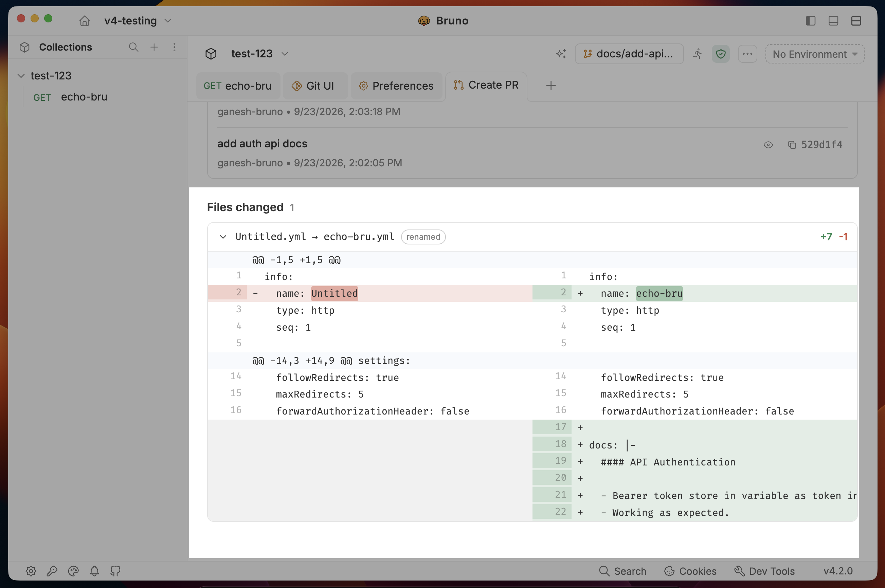Open the key secrets icon in status bar
This screenshot has width=885, height=588.
coord(52,571)
